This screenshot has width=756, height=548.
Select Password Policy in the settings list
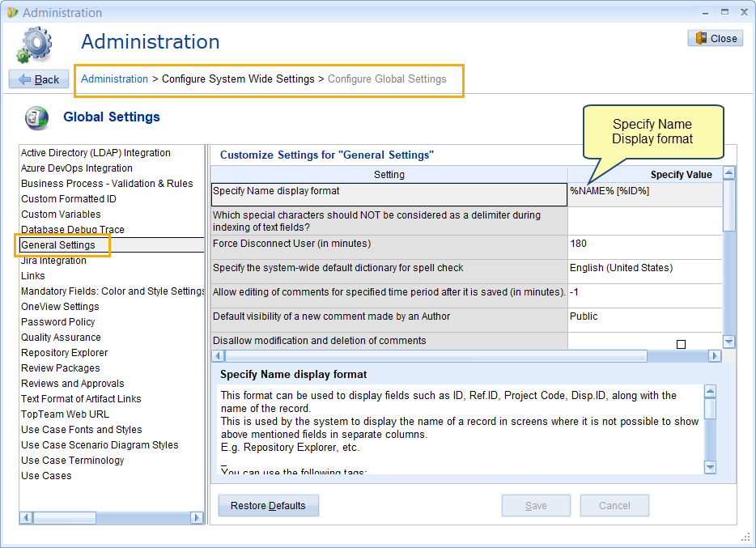(57, 322)
